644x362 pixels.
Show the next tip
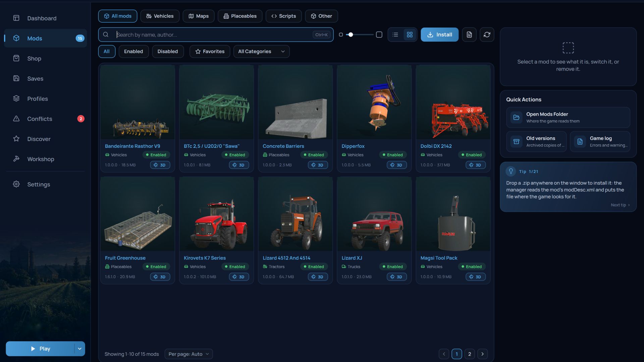620,205
